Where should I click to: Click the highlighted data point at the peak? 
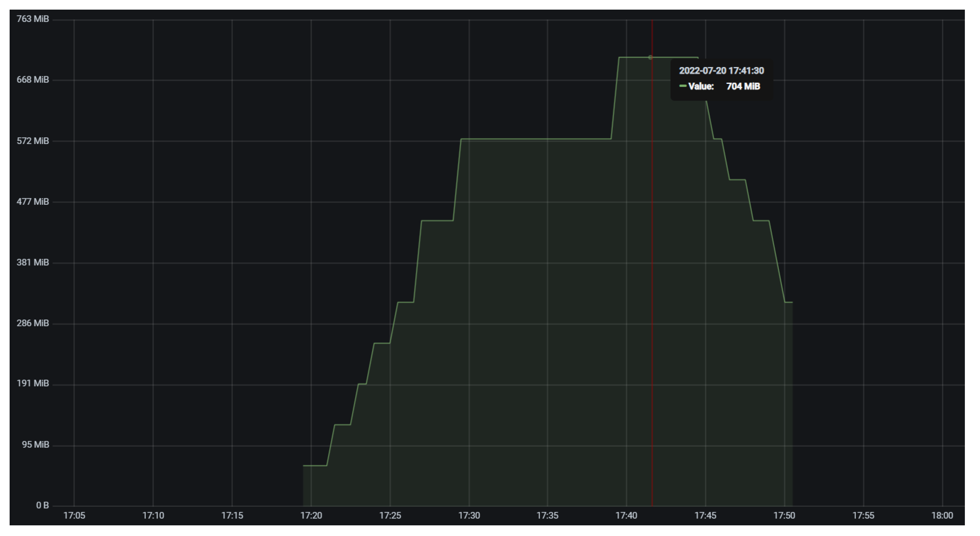click(650, 57)
